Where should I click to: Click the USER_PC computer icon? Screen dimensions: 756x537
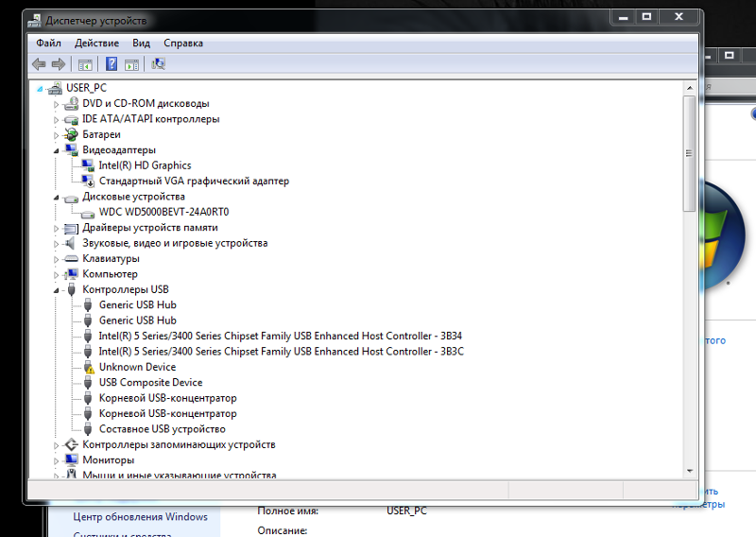pos(55,88)
